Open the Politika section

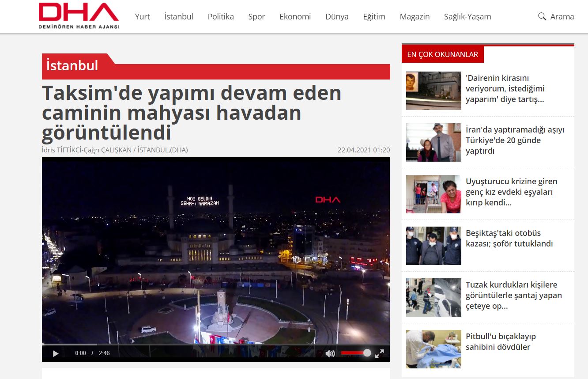click(221, 17)
